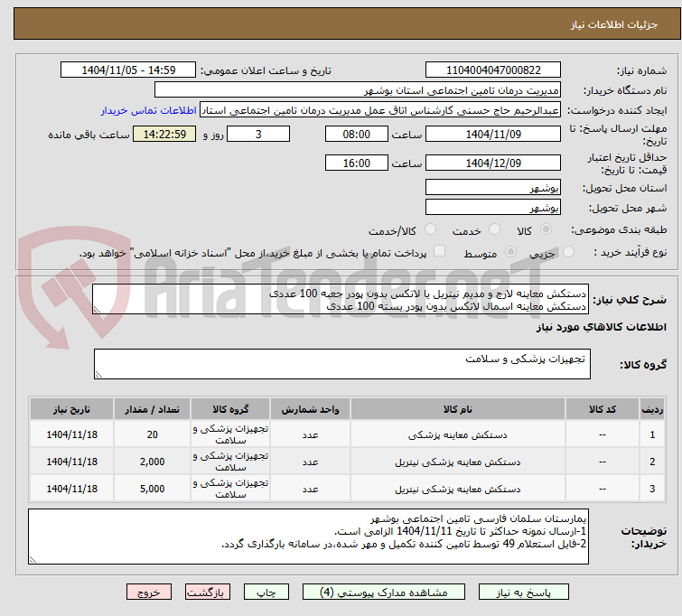Click the response deadline date 1404/11/09
The height and width of the screenshot is (616, 682).
tap(493, 134)
